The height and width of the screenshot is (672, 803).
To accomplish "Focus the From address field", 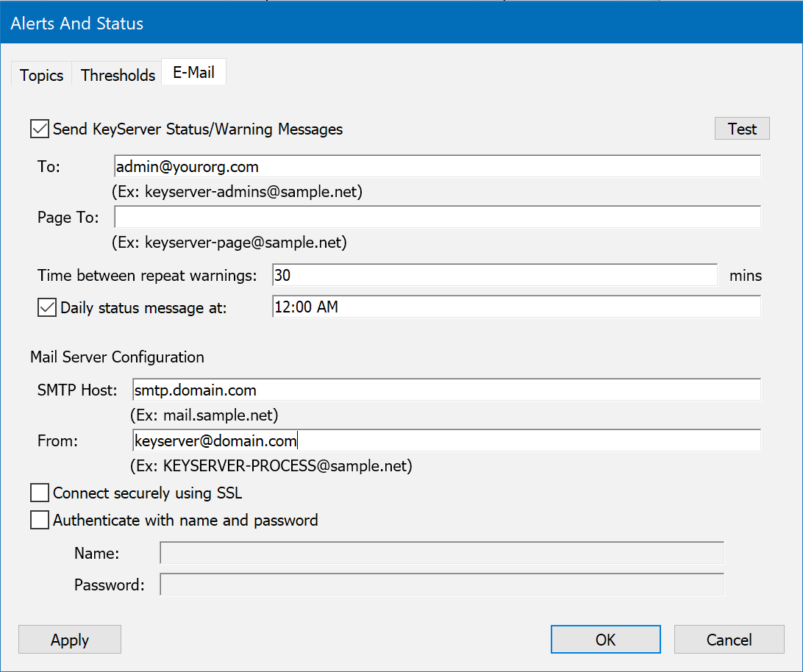I will point(446,440).
